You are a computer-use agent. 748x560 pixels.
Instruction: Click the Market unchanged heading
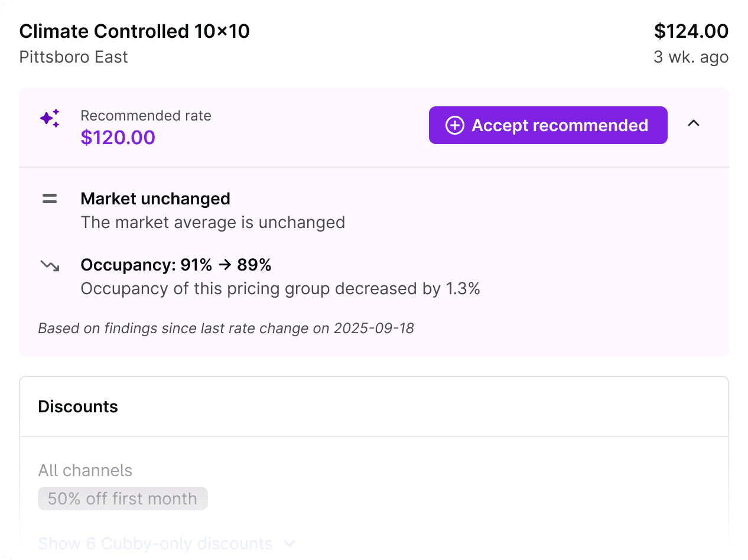(155, 199)
